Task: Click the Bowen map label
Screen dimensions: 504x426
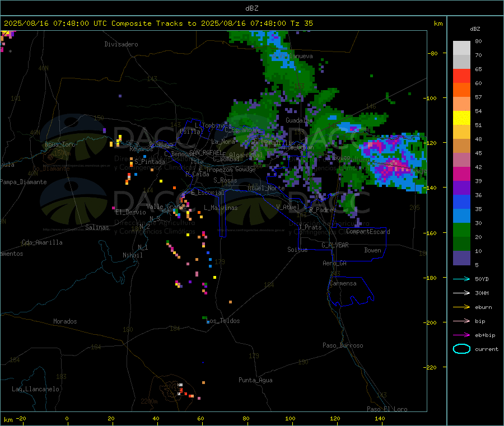Action: 372,250
